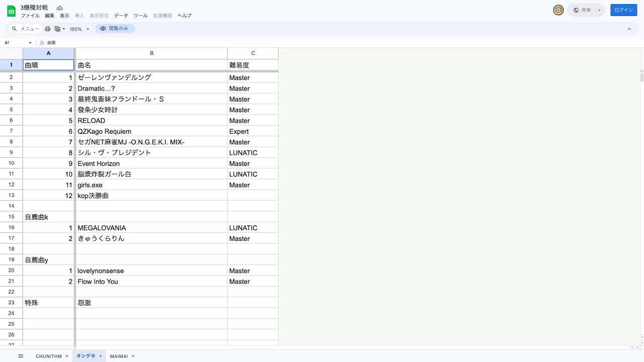Screen dimensions: 644x362
Task: Select cell 最終鬼畜妹フランドール・S
Action: pyautogui.click(x=151, y=99)
